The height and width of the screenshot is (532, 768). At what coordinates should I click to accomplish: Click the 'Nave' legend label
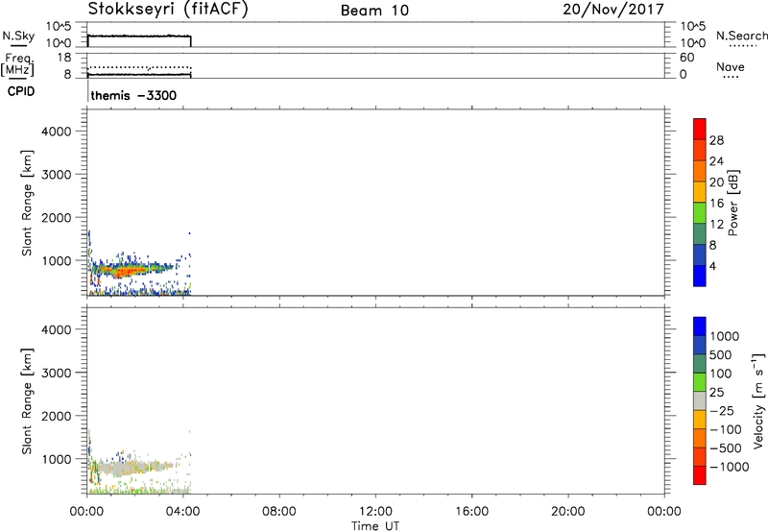coord(731,67)
